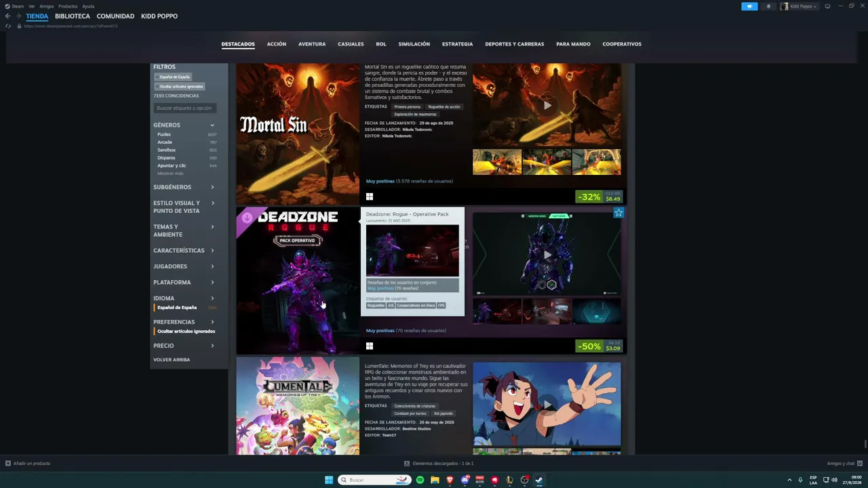Open the Steam menu
The image size is (868, 488).
click(x=18, y=6)
